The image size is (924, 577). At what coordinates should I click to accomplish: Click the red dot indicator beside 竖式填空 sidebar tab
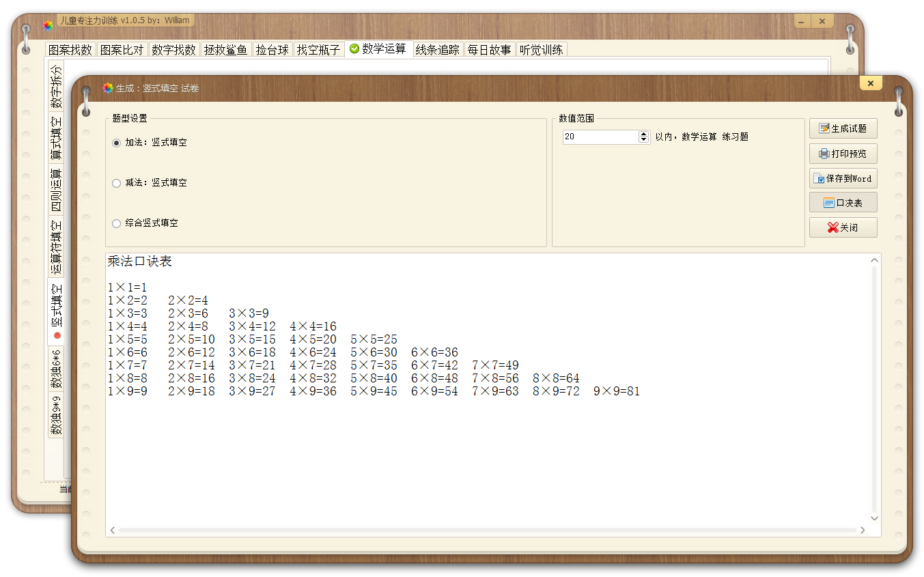click(57, 336)
